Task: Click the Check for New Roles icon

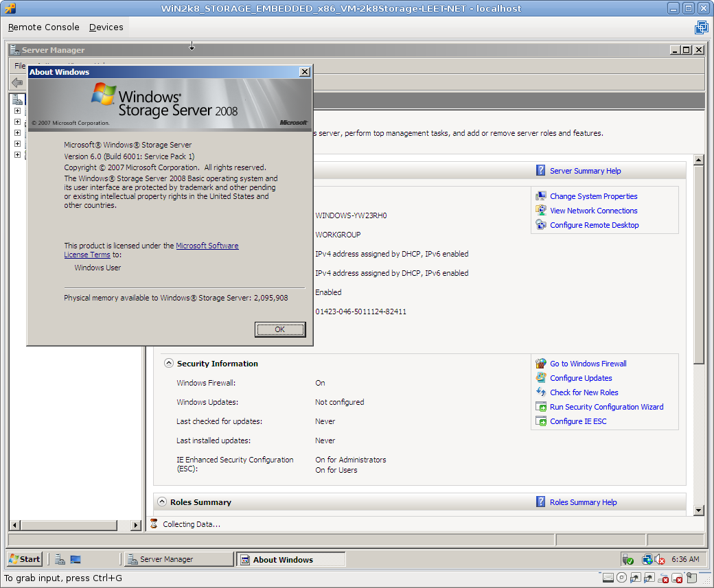Action: 541,392
